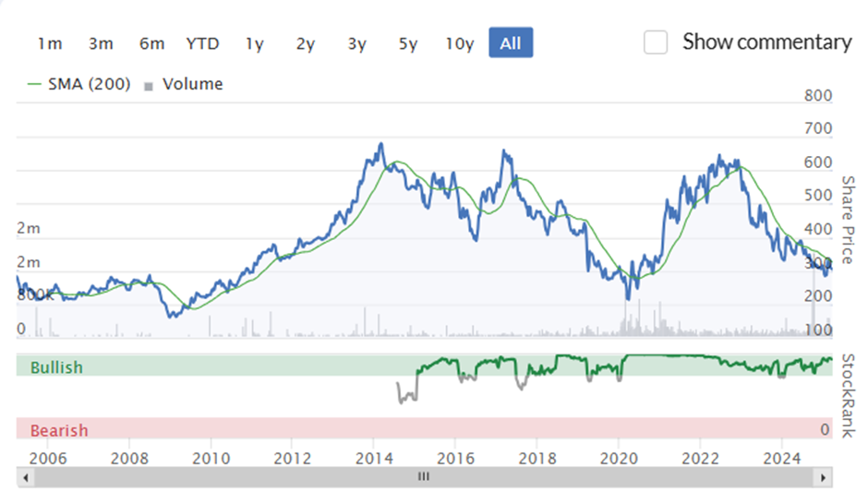The image size is (868, 493).
Task: Click the 2020 share price low
Action: (x=628, y=298)
